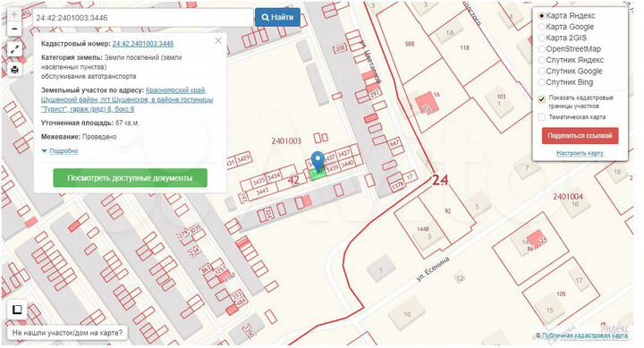
Task: Click the ул. Есенина street label
Action: [x=433, y=269]
